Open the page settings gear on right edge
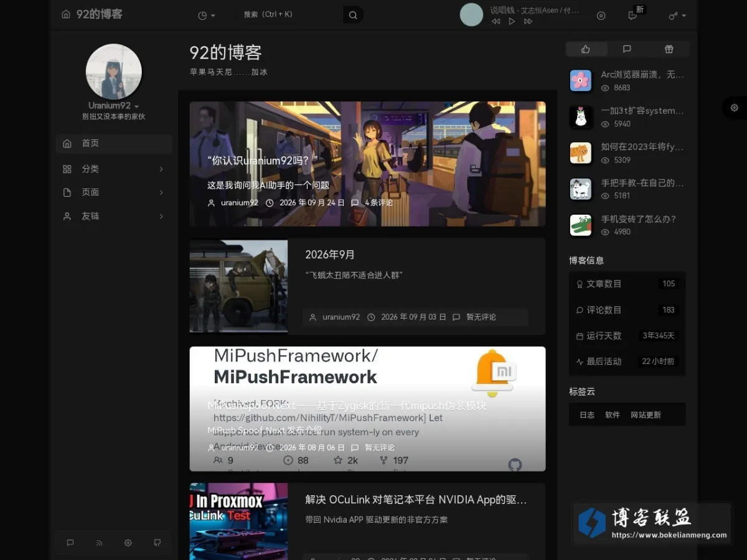The width and height of the screenshot is (747, 560). pos(735,108)
